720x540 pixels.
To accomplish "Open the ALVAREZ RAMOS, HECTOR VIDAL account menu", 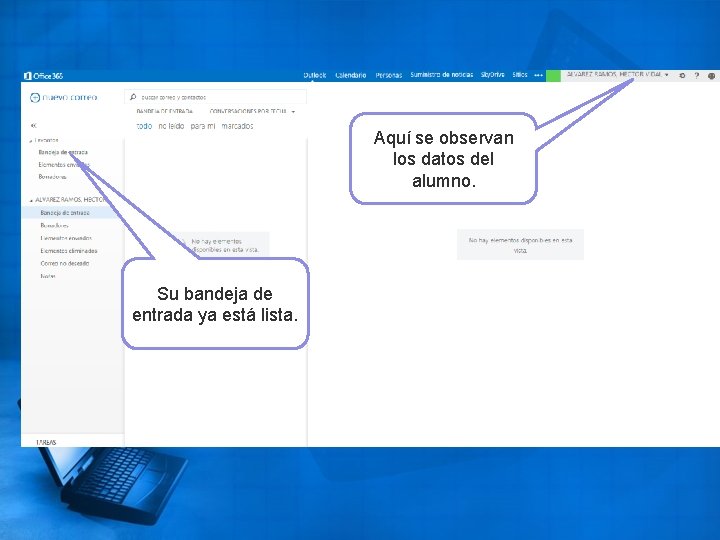I will pyautogui.click(x=617, y=74).
